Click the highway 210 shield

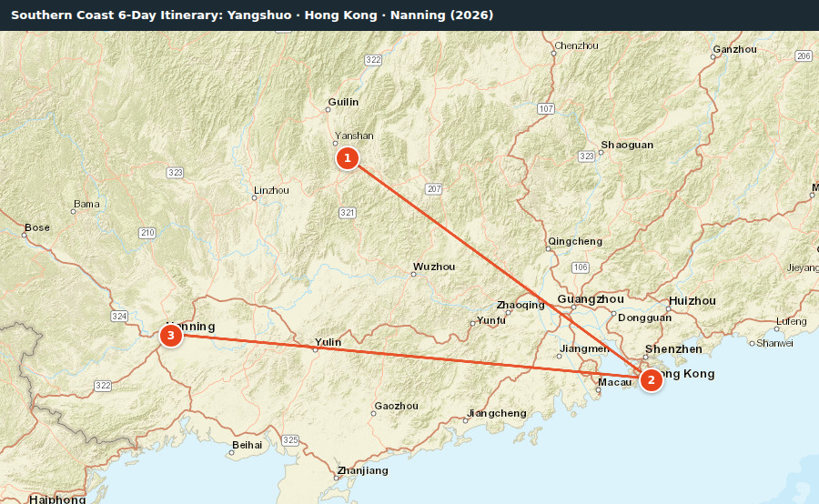[147, 233]
